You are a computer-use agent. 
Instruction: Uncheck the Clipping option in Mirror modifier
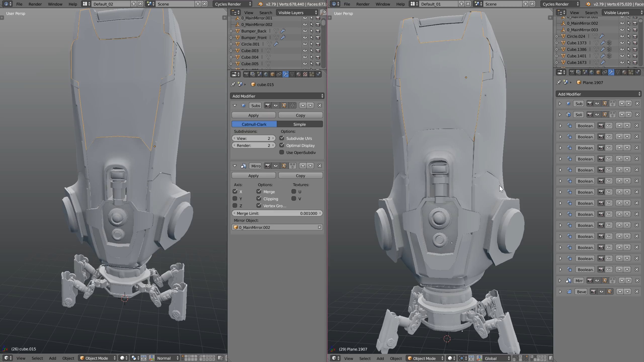[259, 199]
